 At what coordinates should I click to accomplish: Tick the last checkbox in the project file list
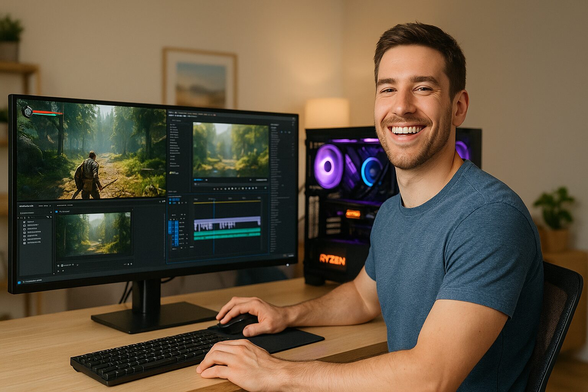pyautogui.click(x=24, y=243)
